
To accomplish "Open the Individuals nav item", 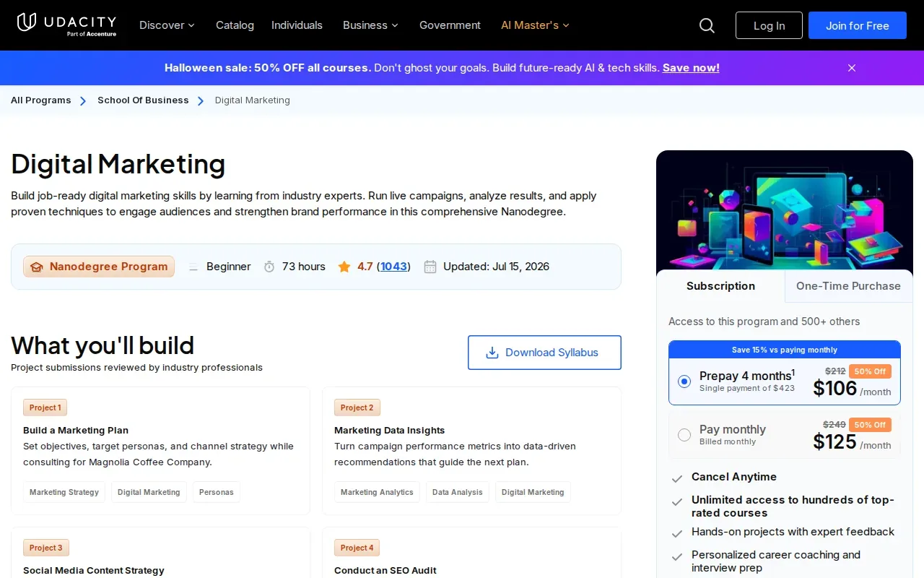I will [x=297, y=25].
